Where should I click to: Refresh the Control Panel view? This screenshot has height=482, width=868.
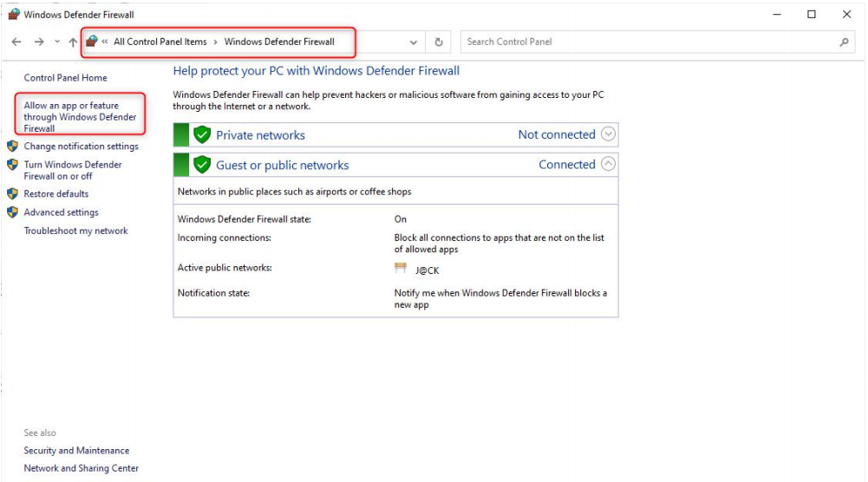[x=439, y=42]
